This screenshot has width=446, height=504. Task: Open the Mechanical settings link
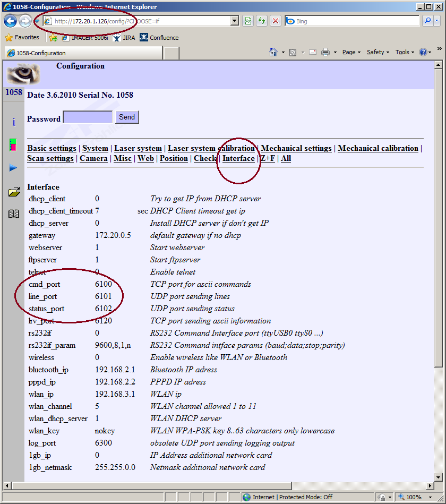coord(296,148)
